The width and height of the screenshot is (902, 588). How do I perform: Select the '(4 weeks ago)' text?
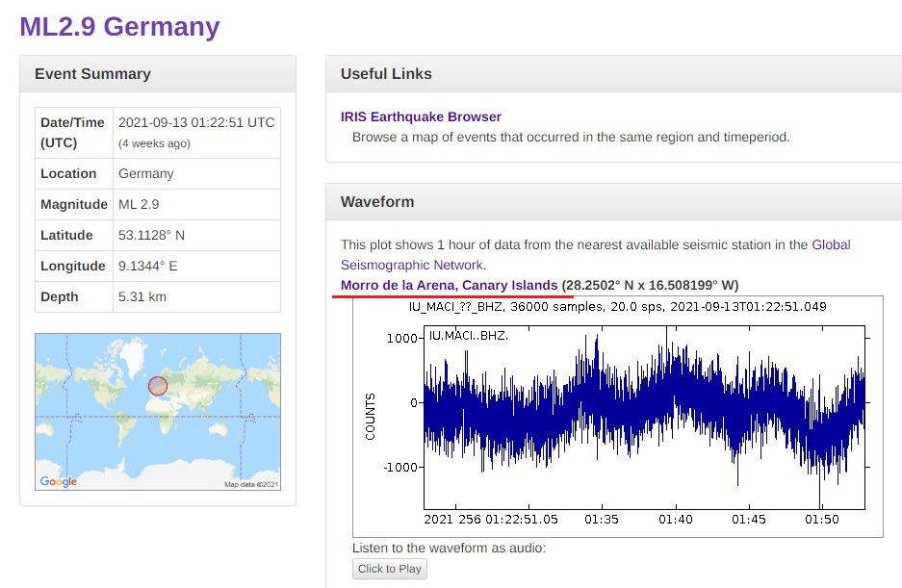point(154,143)
